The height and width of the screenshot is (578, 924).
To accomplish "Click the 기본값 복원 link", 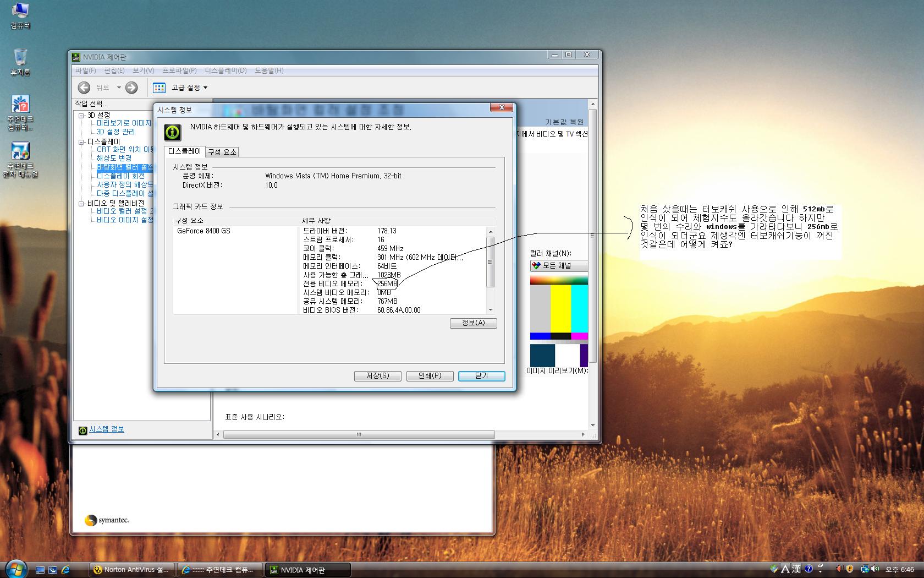I will [x=564, y=122].
